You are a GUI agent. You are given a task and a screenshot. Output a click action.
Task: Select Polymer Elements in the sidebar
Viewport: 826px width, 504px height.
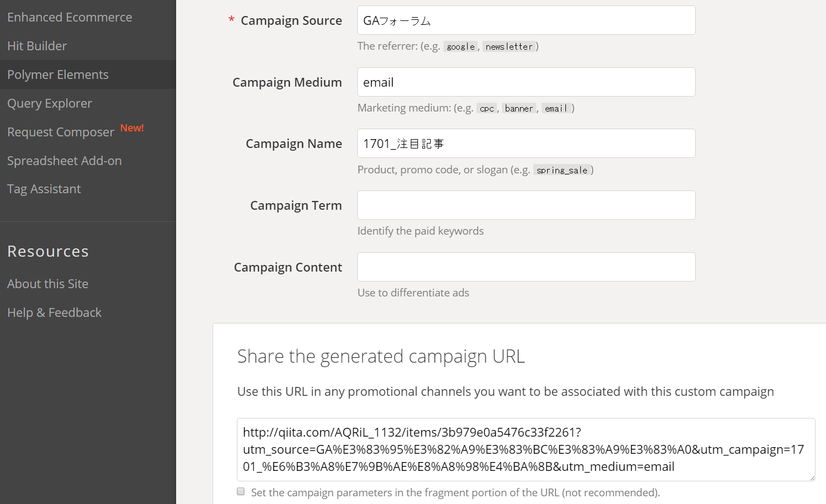pos(57,75)
